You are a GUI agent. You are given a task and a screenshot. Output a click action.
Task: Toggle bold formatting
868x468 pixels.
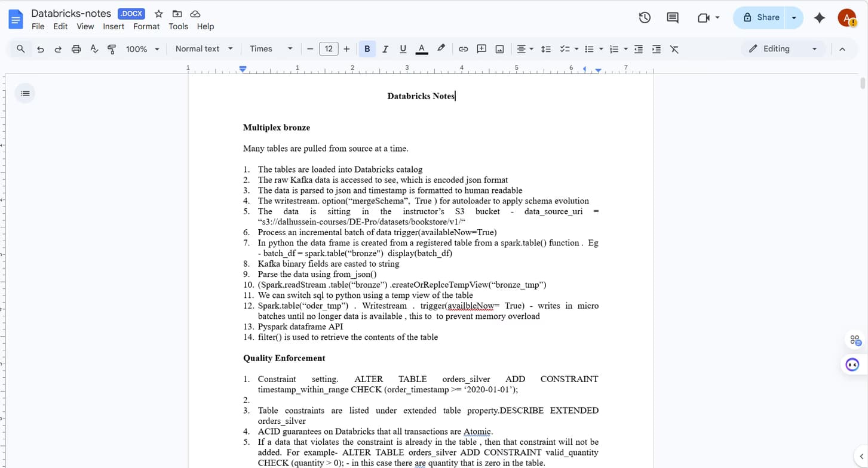367,49
